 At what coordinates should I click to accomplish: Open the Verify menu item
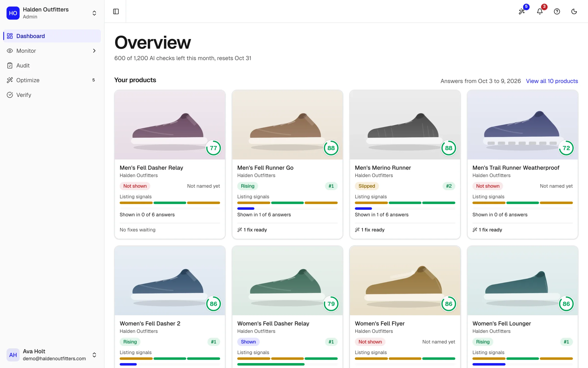(x=52, y=95)
